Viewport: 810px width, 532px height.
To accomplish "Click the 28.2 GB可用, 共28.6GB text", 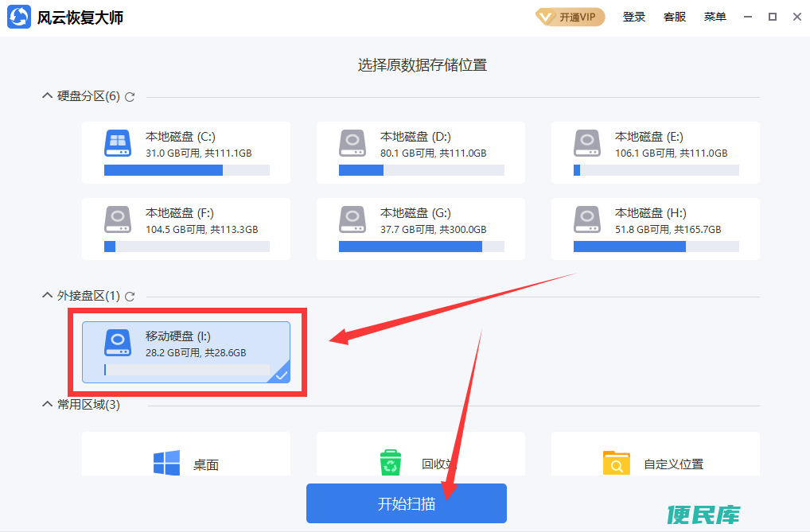I will [196, 353].
